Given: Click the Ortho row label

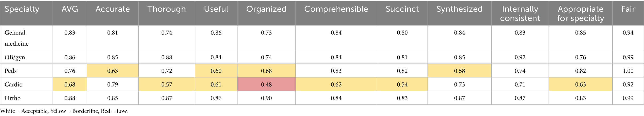Looking at the screenshot, I should 12,98.
